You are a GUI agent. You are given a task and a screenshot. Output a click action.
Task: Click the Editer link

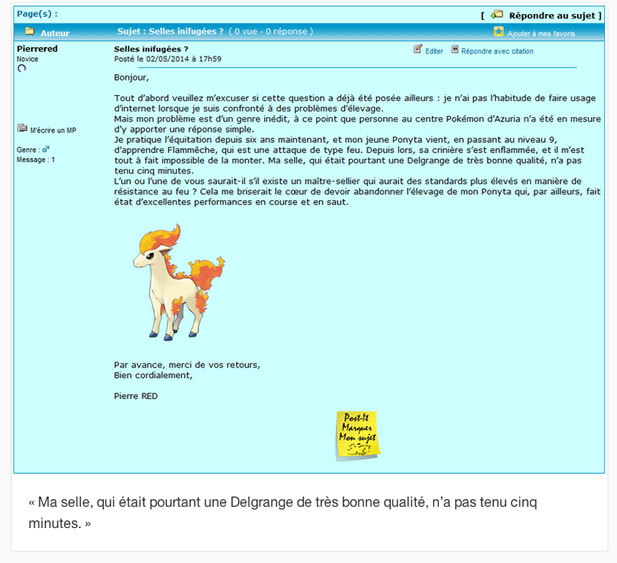pos(434,51)
